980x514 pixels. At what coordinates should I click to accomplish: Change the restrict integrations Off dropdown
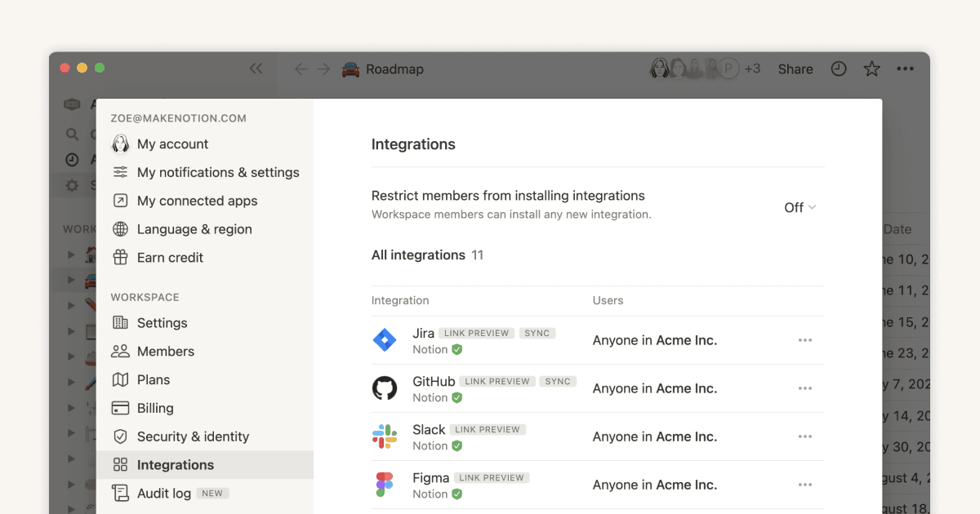799,207
